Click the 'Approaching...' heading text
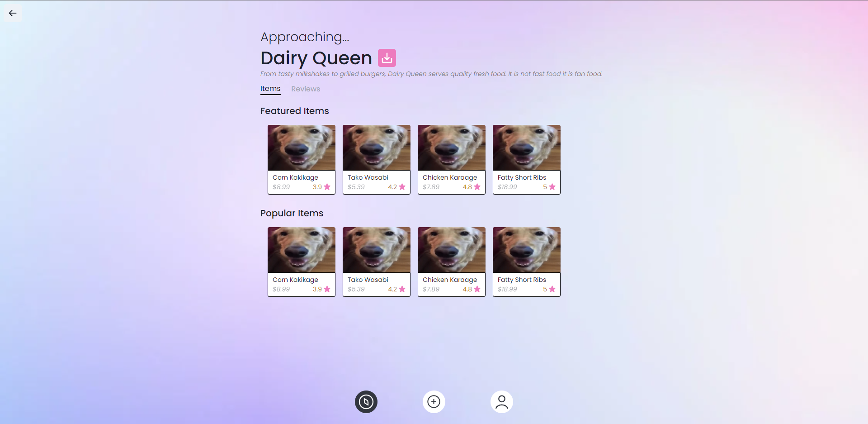This screenshot has height=424, width=868. tap(305, 37)
